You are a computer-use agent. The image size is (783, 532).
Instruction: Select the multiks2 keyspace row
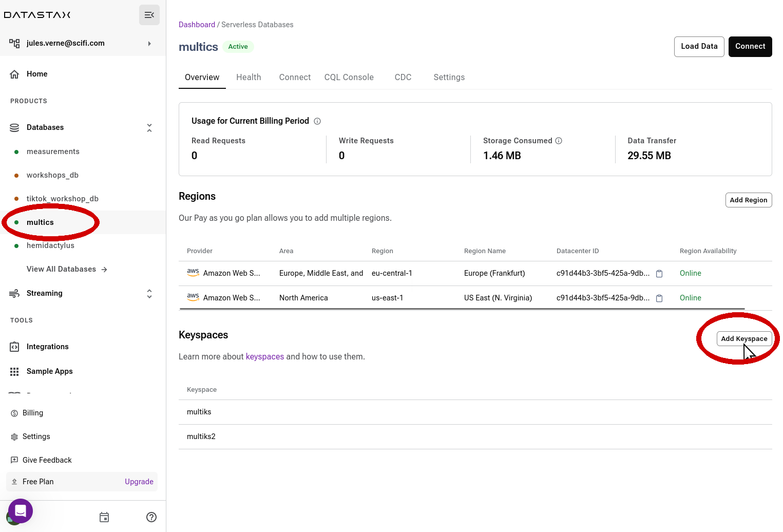475,436
